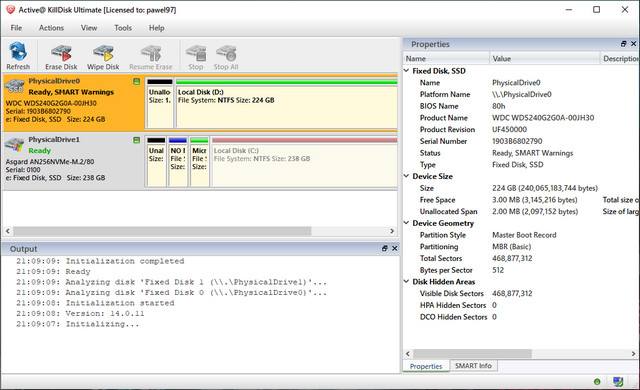Image resolution: width=640 pixels, height=390 pixels.
Task: Open the Tools menu
Action: pyautogui.click(x=123, y=28)
